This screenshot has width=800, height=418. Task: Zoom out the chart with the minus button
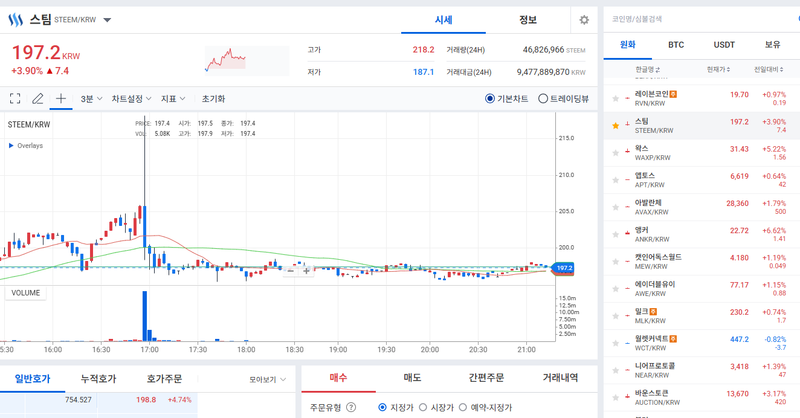[290, 271]
